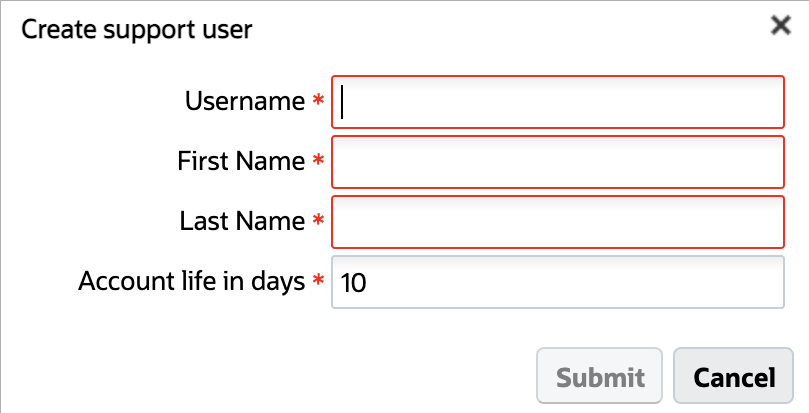Close the Create support user dialog
This screenshot has height=413, width=809.
(780, 26)
